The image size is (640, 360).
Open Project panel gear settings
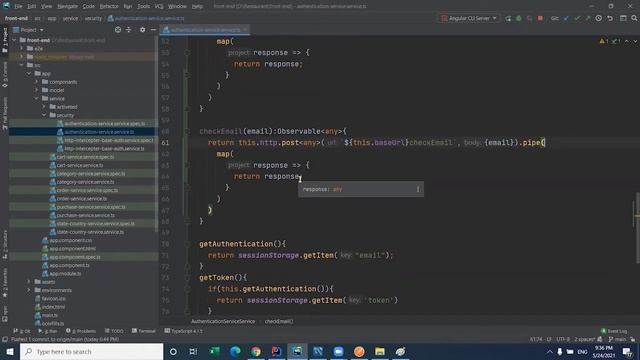pyautogui.click(x=142, y=30)
